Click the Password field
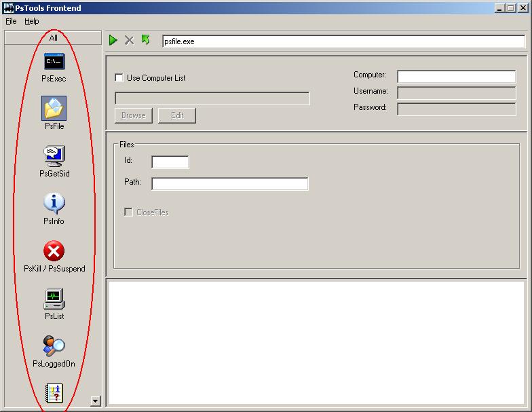The height and width of the screenshot is (412, 532). [456, 109]
